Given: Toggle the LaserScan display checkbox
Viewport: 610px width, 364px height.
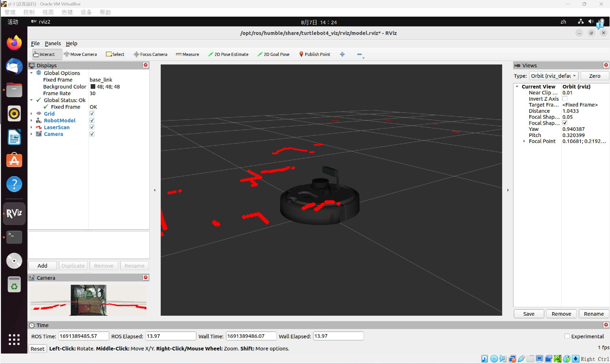Looking at the screenshot, I should pyautogui.click(x=92, y=127).
